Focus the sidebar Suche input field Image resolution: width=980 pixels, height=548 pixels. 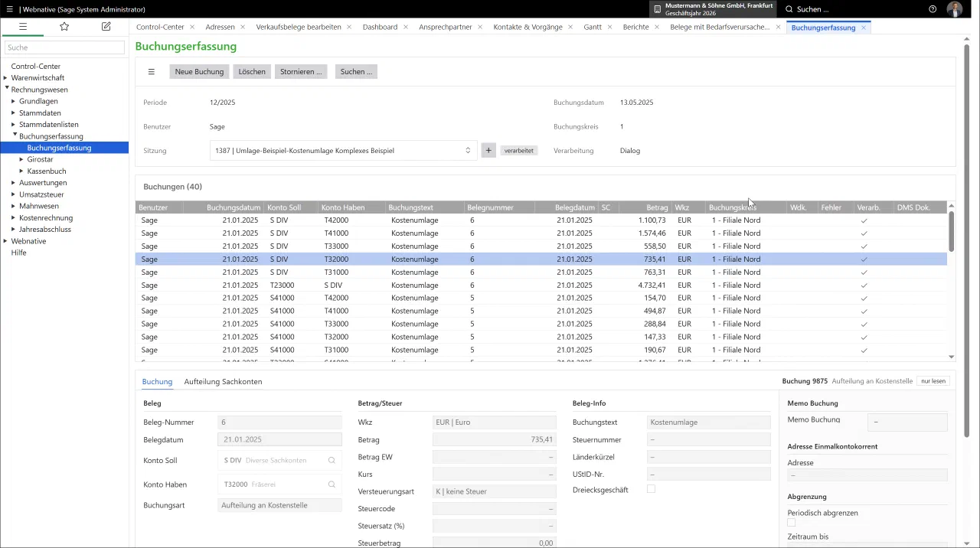tap(64, 47)
